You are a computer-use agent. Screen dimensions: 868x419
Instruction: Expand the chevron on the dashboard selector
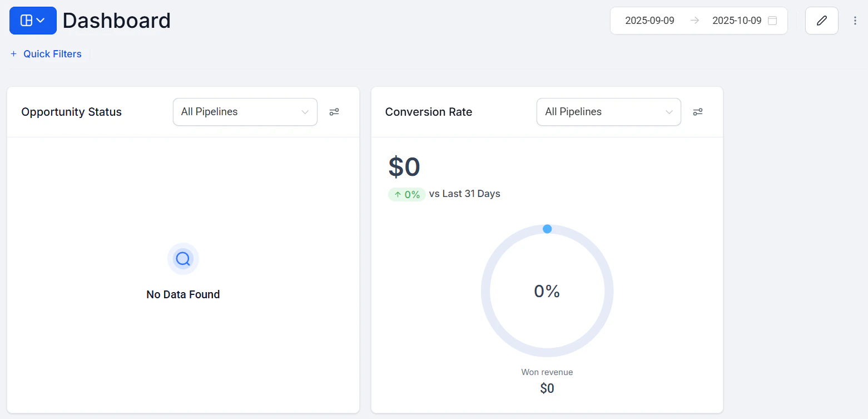(x=39, y=20)
